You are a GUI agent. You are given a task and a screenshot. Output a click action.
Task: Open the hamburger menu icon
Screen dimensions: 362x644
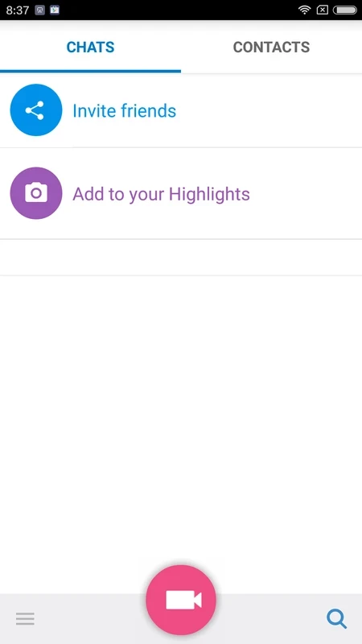click(25, 618)
